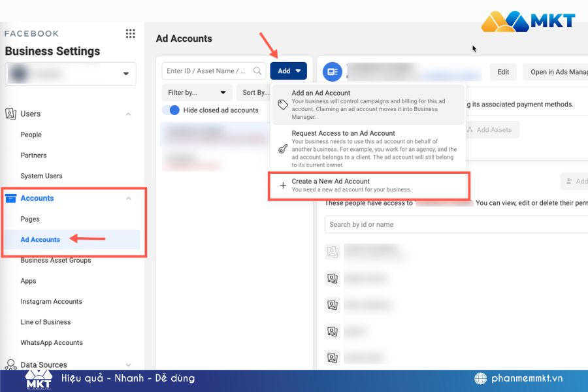Open the Filter by dropdown
Screen dimensions: 588x392
(x=197, y=93)
